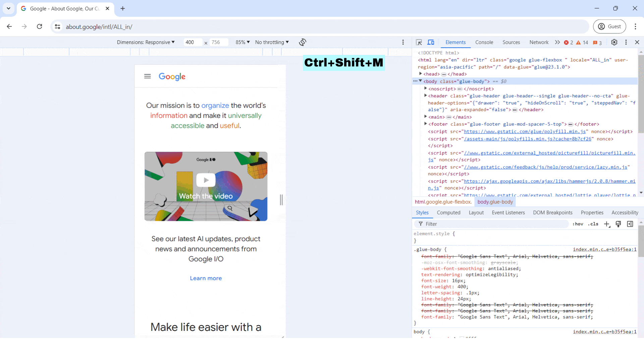Expand the noscript element node

tap(425, 88)
